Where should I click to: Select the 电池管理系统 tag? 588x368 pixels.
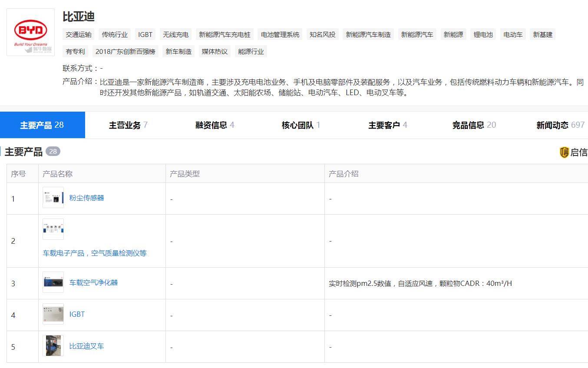pyautogui.click(x=280, y=34)
